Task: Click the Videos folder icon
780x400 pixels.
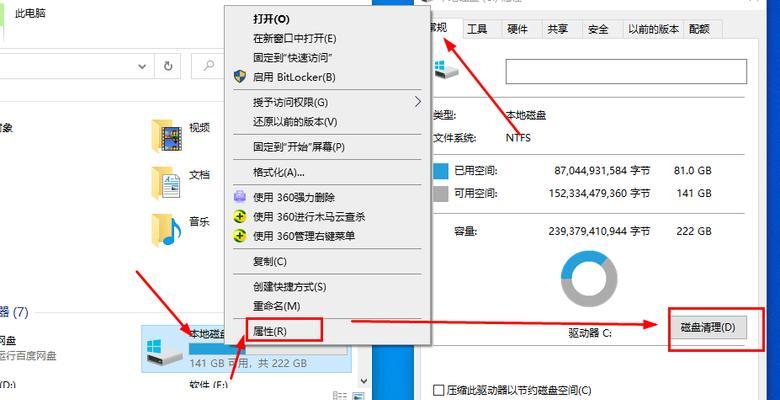Action: click(167, 135)
